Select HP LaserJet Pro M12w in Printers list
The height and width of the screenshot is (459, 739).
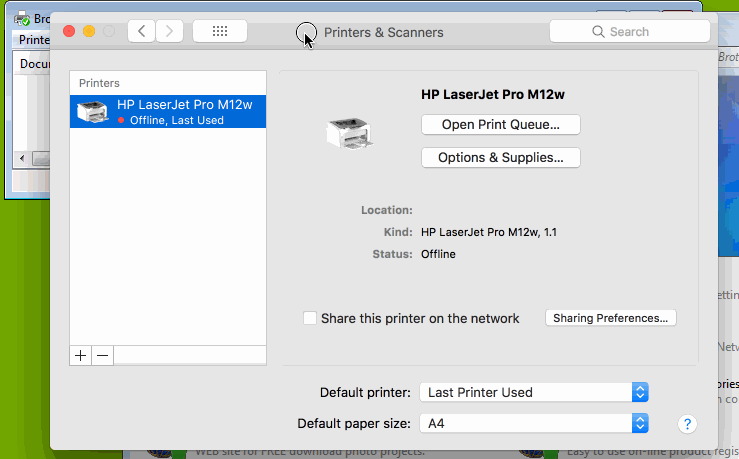(x=168, y=112)
